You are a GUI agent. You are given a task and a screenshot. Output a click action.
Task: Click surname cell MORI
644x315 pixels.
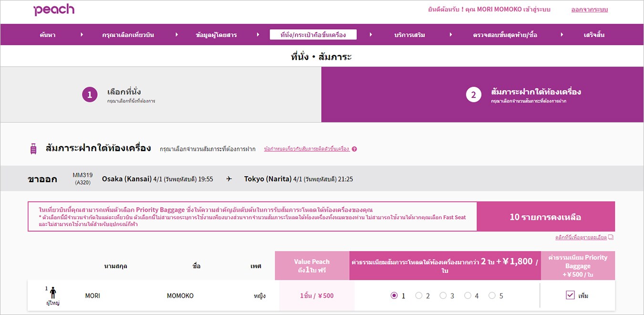click(93, 295)
